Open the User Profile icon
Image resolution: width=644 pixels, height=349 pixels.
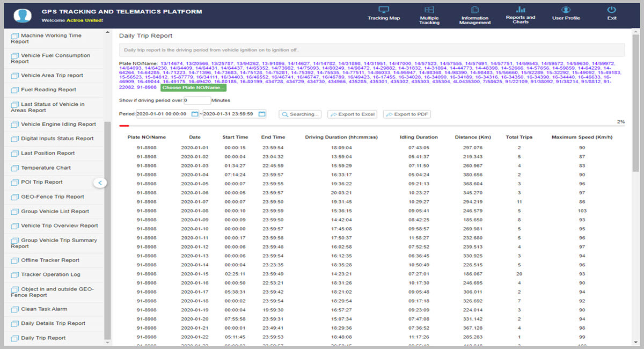click(566, 10)
